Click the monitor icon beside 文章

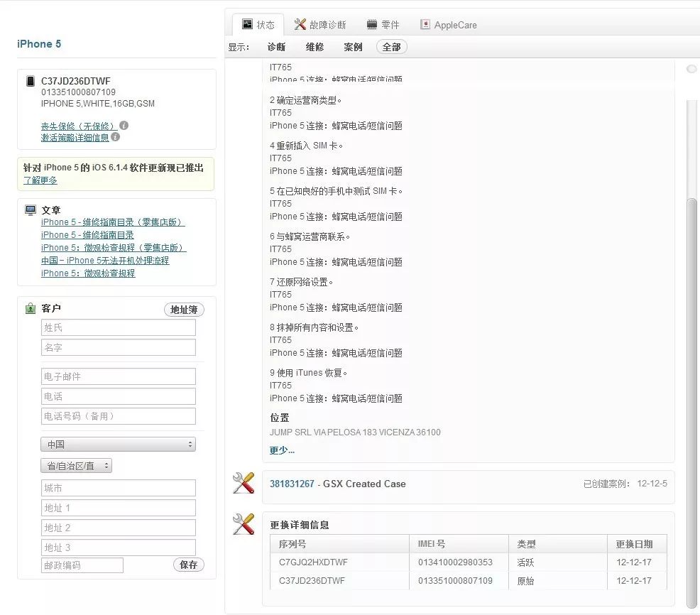click(x=31, y=210)
